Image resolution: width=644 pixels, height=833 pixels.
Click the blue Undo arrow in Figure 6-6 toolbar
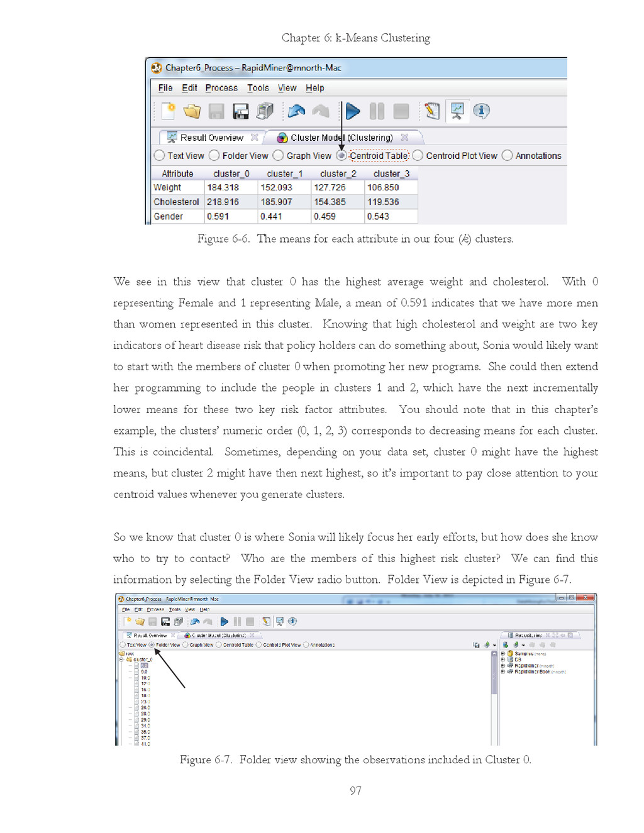pyautogui.click(x=296, y=111)
